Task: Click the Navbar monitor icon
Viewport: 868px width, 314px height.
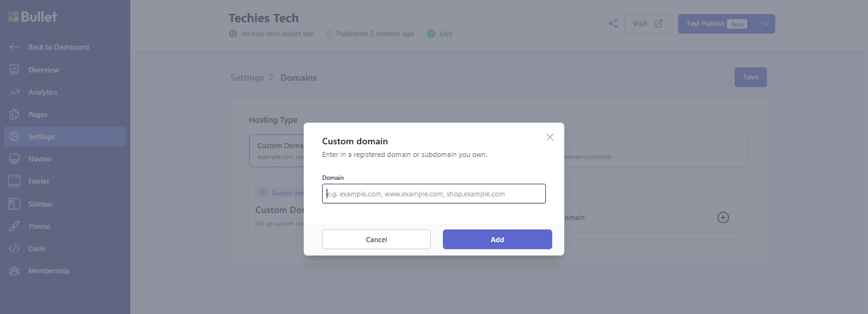Action: 14,159
